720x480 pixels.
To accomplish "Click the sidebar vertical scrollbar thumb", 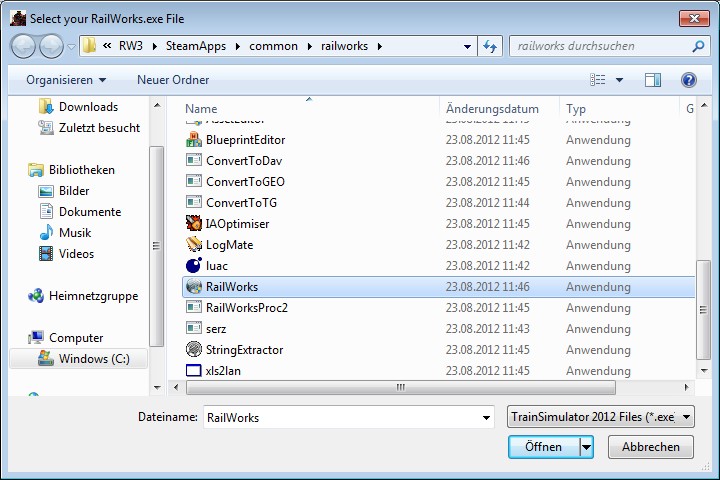I will pos(157,246).
